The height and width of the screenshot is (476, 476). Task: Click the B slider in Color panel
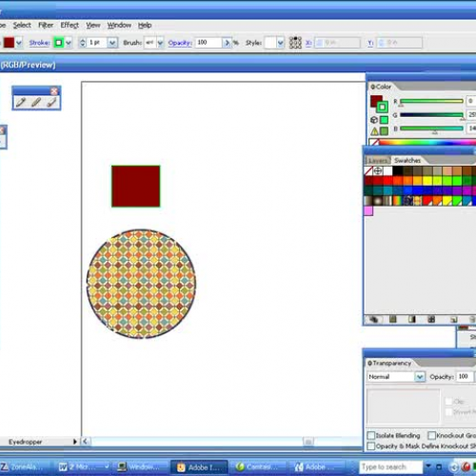click(x=431, y=129)
